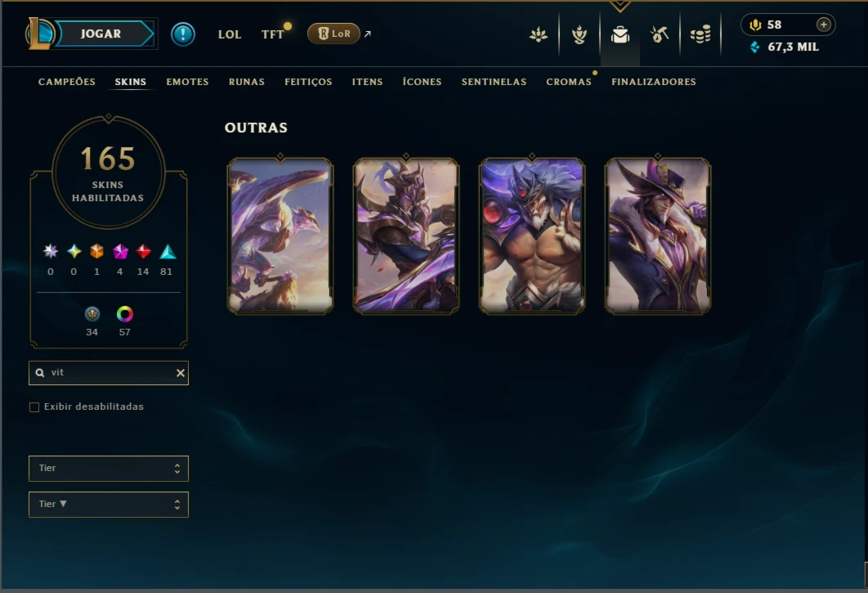The width and height of the screenshot is (868, 593).
Task: Click the blue exclamation alert icon
Action: [x=183, y=34]
